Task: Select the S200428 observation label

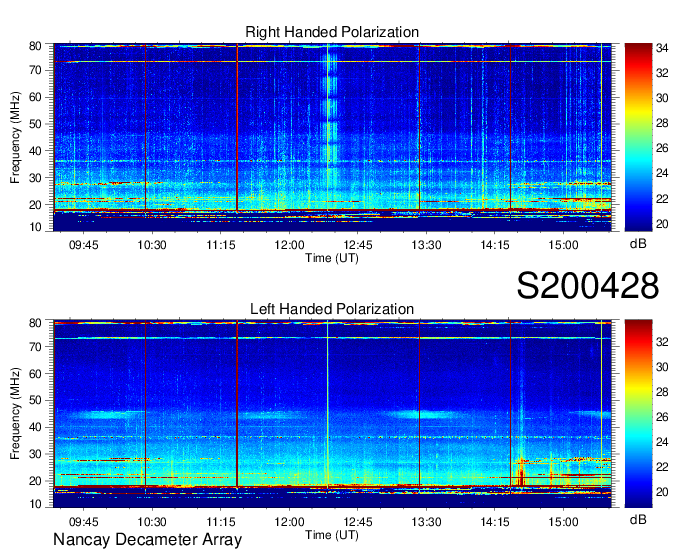Action: click(x=588, y=286)
